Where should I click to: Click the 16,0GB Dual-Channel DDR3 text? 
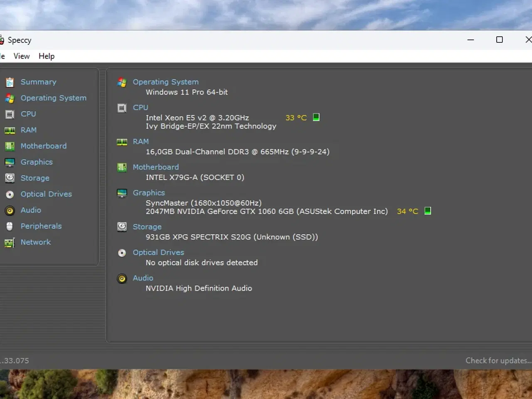click(237, 152)
